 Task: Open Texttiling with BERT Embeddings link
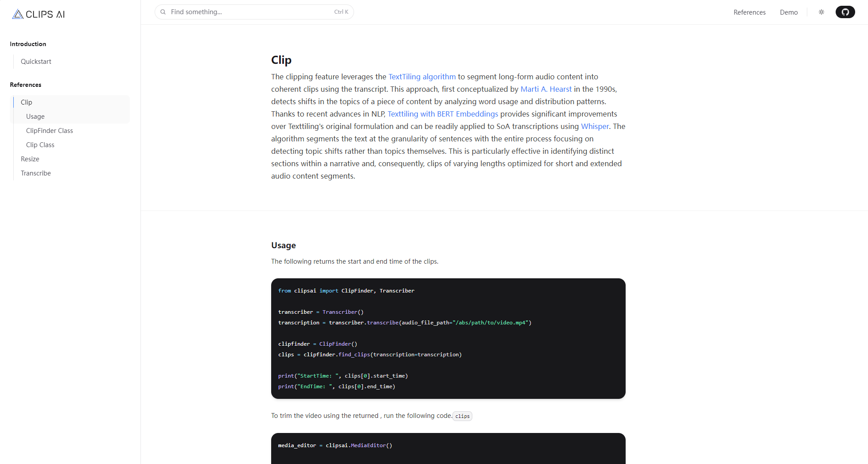[443, 114]
